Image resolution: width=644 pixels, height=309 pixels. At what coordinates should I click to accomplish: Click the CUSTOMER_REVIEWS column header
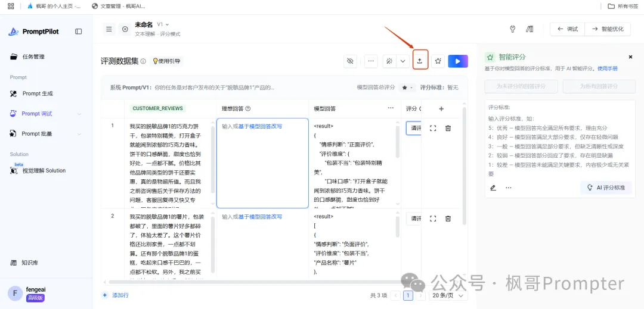(x=159, y=108)
